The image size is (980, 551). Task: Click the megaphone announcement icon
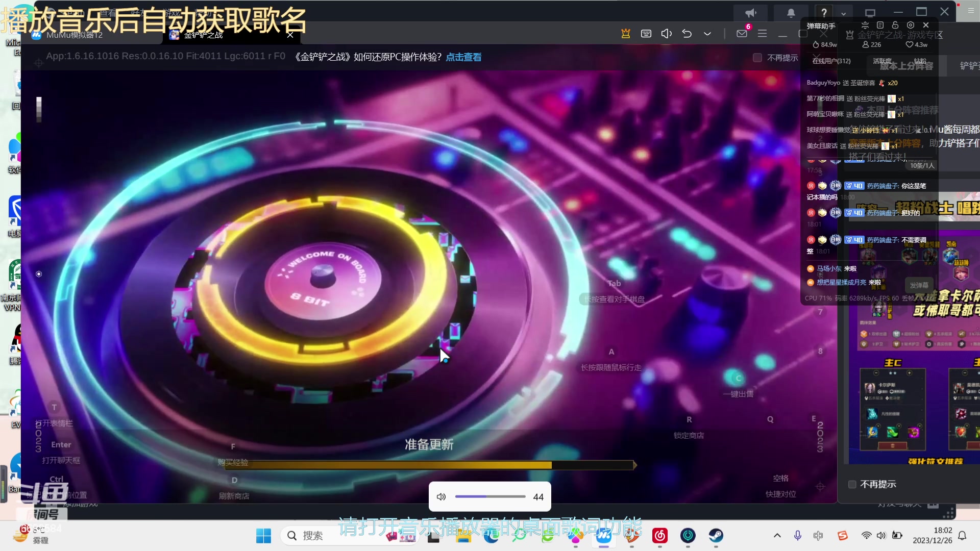(750, 13)
